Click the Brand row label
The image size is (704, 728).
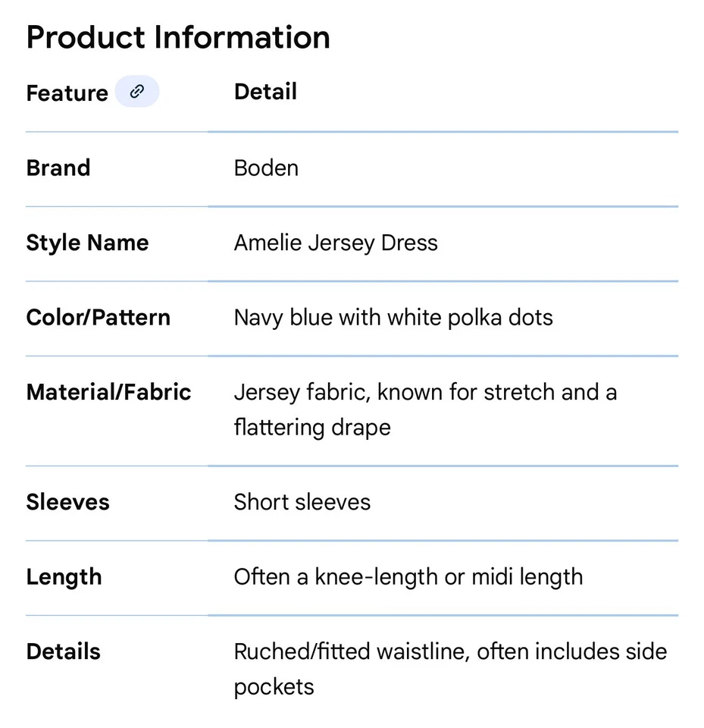point(58,168)
